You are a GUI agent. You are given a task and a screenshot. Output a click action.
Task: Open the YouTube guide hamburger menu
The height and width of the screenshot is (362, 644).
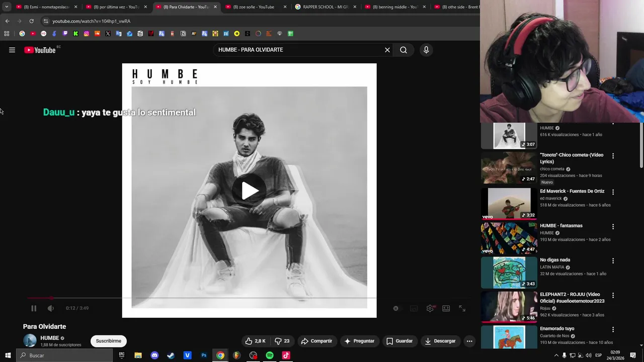(x=12, y=50)
